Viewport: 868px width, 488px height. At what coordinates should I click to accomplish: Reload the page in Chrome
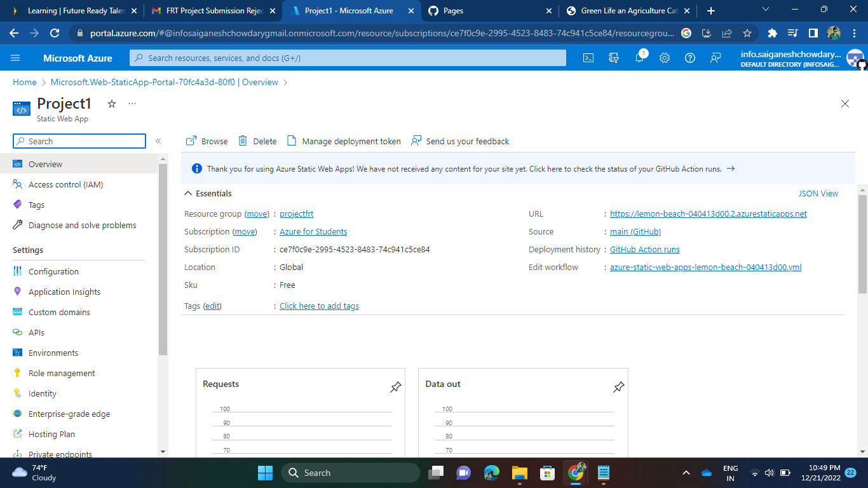(x=55, y=33)
